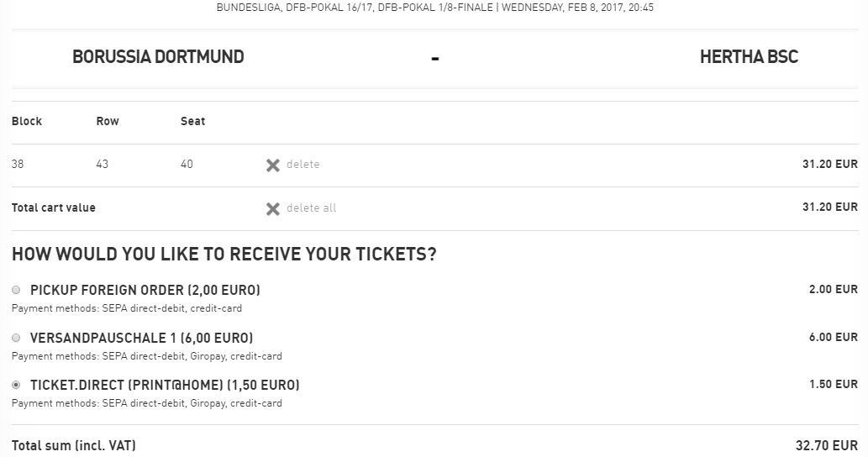The height and width of the screenshot is (457, 868).
Task: Click the X icon beside delete
Action: click(x=272, y=165)
